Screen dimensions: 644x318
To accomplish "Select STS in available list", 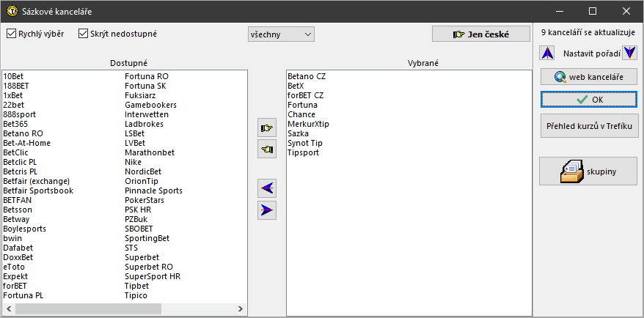I will 131,248.
